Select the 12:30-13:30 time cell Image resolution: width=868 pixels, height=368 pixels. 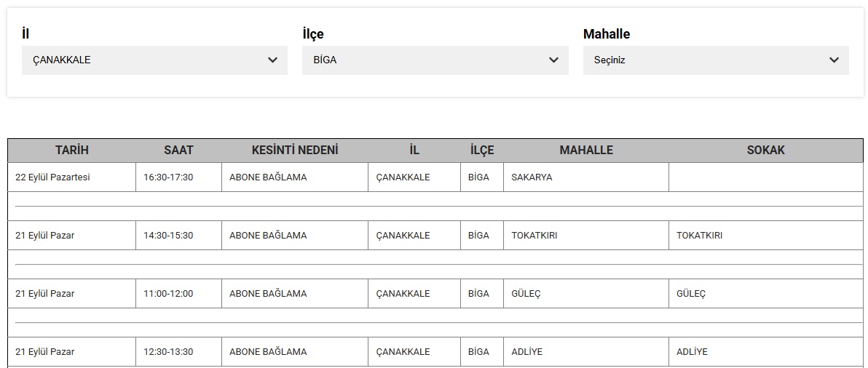[x=179, y=352]
